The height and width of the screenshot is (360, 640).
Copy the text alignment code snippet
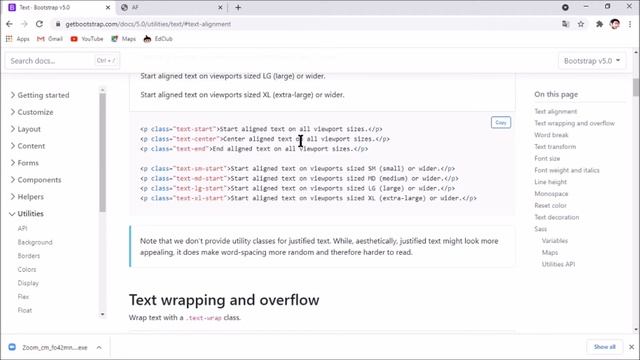501,122
